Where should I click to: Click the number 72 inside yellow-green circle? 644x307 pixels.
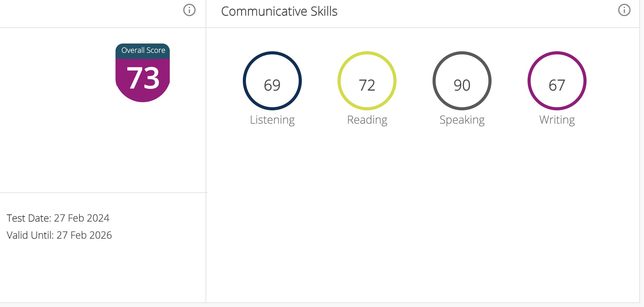tap(367, 85)
